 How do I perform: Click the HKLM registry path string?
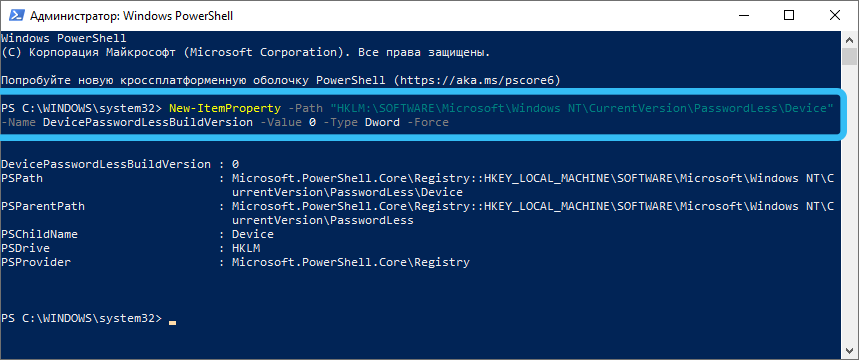point(581,108)
